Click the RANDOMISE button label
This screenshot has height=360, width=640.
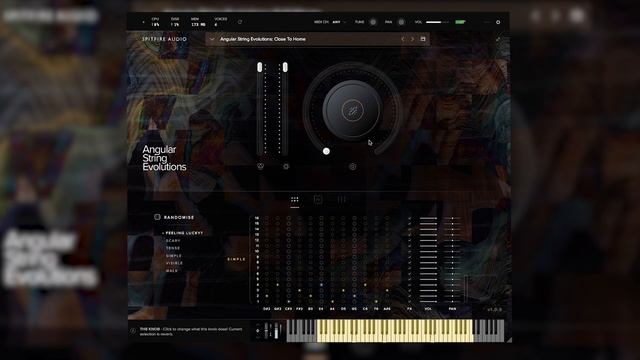(x=179, y=218)
